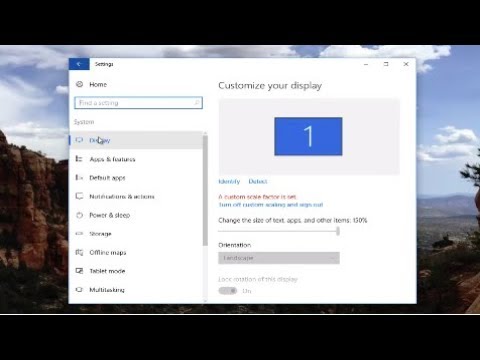This screenshot has height=360, width=480.
Task: Click Turn off custom scaling and sign out
Action: coord(271,205)
